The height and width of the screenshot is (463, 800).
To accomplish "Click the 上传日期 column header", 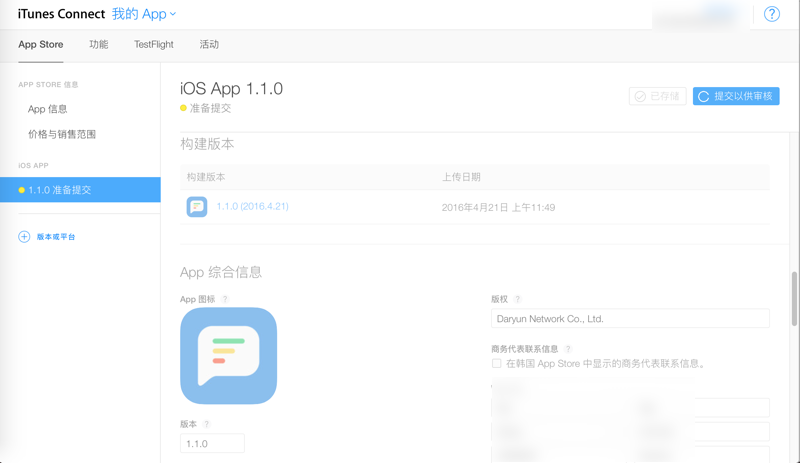I will 461,177.
